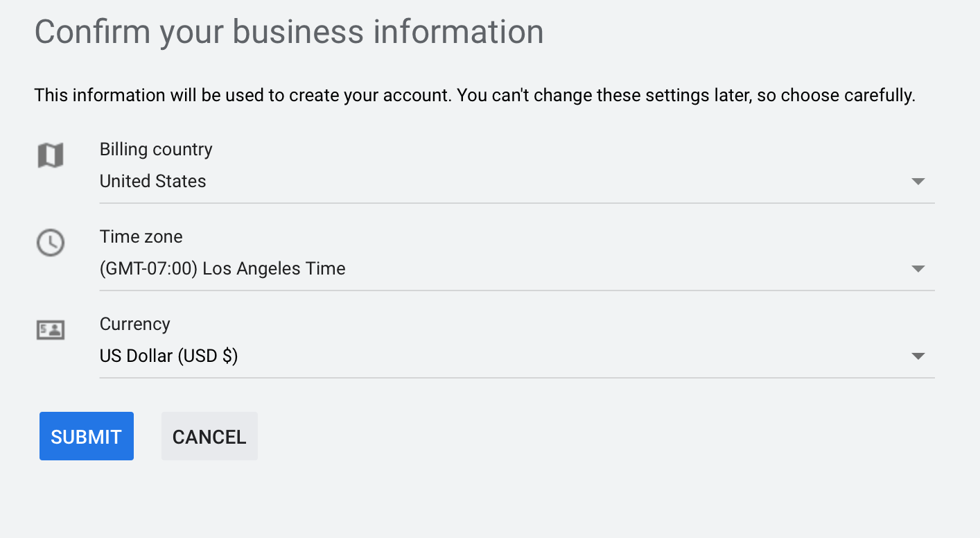Open the Time zone dropdown
This screenshot has width=980, height=538.
click(x=918, y=268)
